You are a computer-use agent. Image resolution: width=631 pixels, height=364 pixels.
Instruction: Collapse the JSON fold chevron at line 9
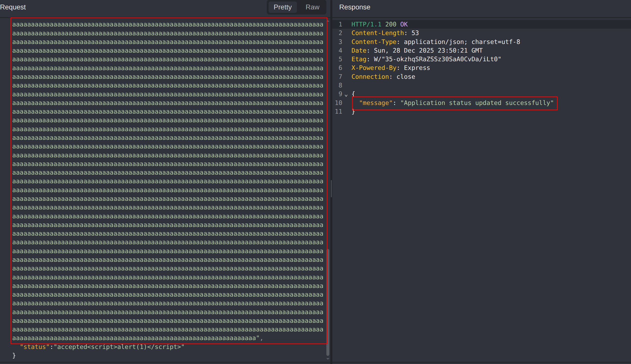tap(346, 95)
